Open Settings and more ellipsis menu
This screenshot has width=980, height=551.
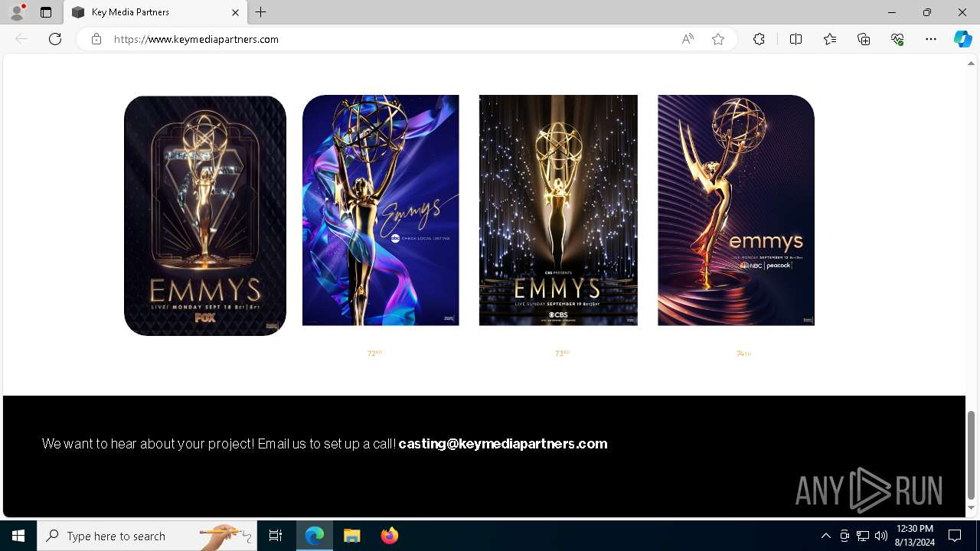(x=931, y=39)
